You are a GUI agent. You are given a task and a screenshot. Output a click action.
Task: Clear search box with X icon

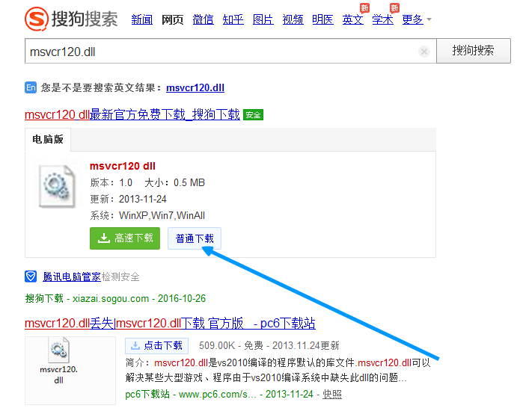(x=424, y=52)
